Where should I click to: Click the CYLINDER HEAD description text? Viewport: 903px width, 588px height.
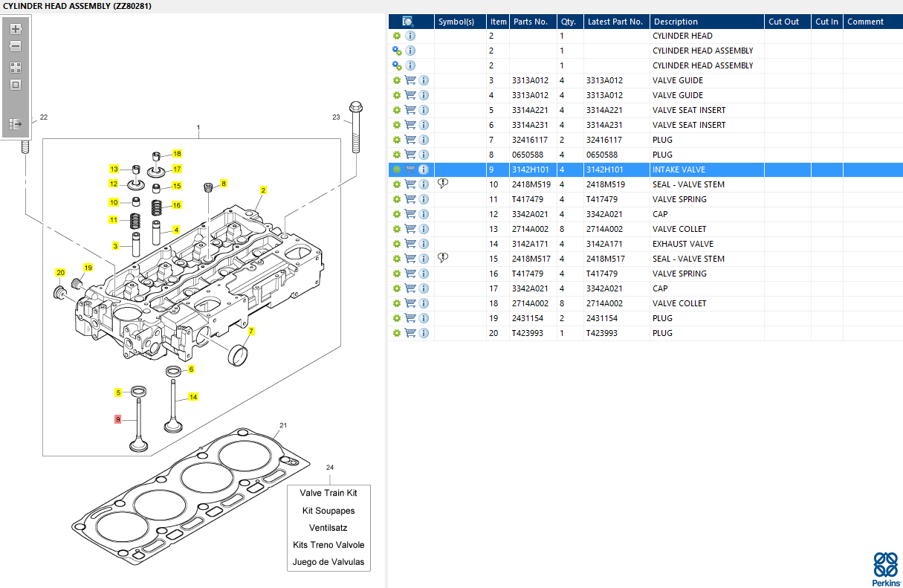[682, 36]
